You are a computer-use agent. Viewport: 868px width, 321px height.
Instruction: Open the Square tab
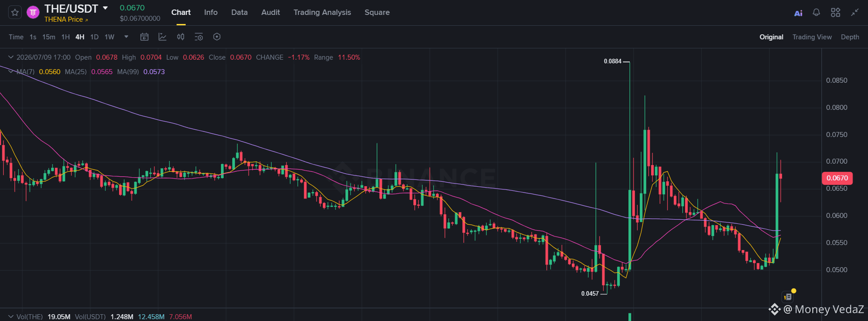coord(377,12)
